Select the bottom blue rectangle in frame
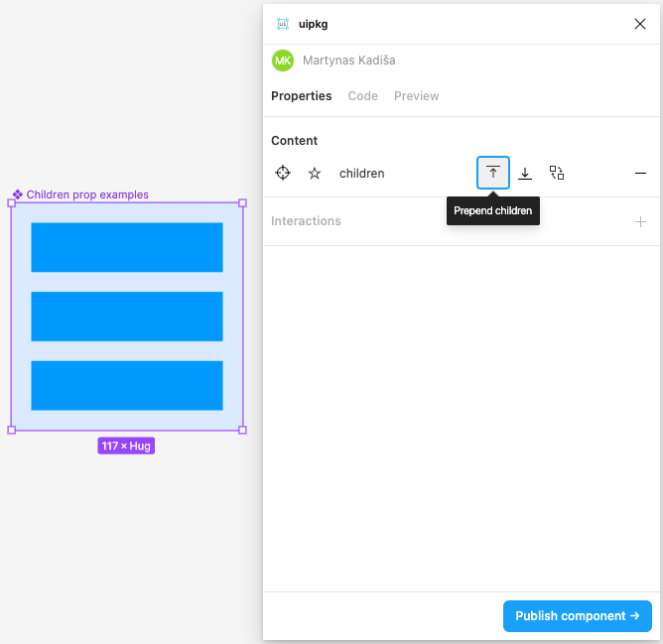663x644 pixels. pos(127,385)
